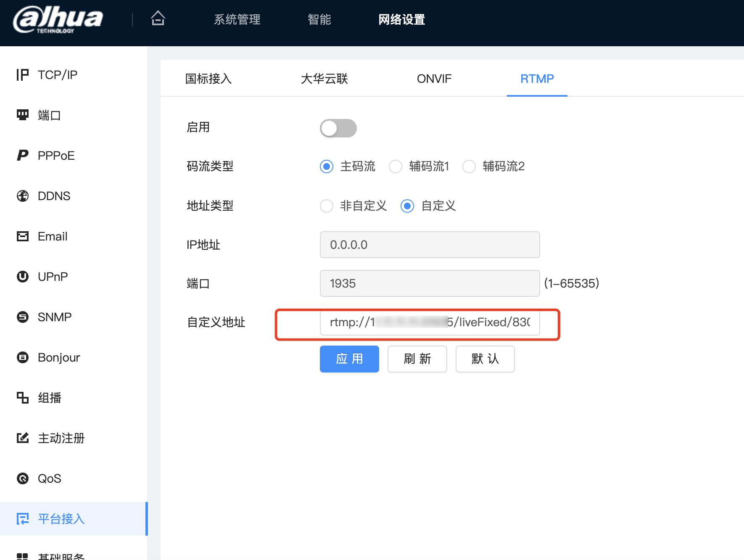Click the Bonjour sidebar icon

pyautogui.click(x=22, y=357)
